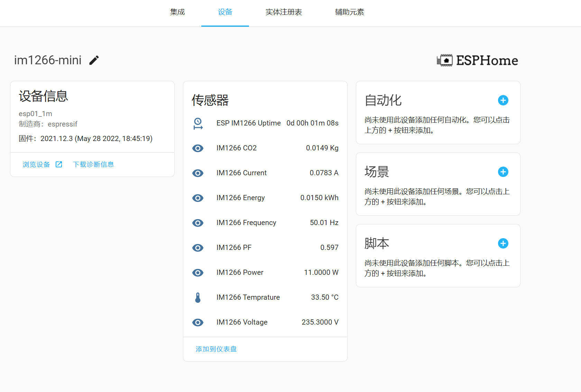Image resolution: width=581 pixels, height=392 pixels.
Task: Click the eye icon beside IM1266 CO2
Action: pos(198,148)
